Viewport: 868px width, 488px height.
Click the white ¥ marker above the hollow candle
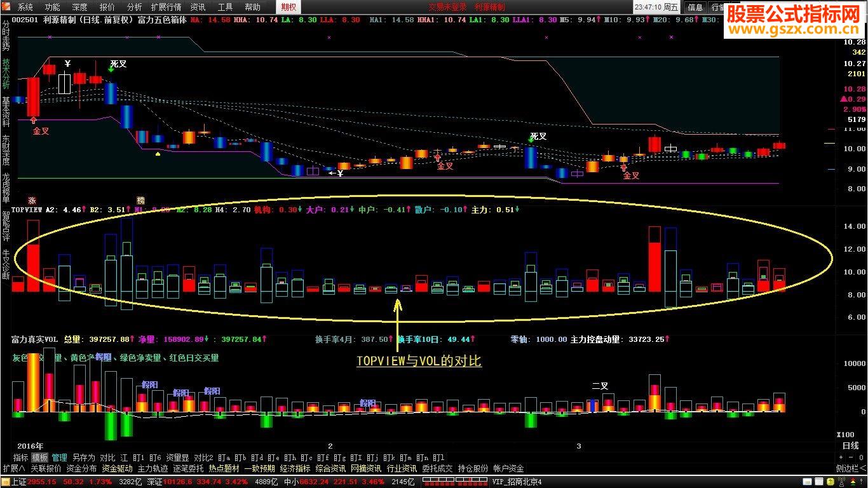point(67,63)
